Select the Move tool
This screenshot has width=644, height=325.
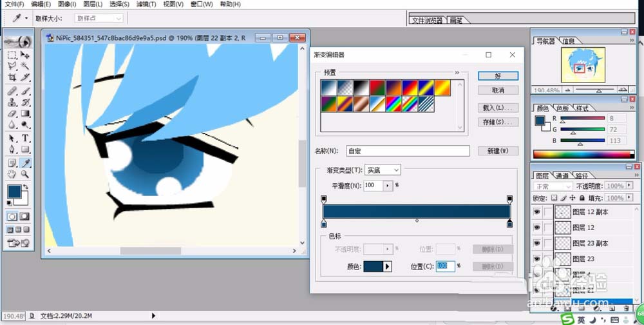coord(25,55)
